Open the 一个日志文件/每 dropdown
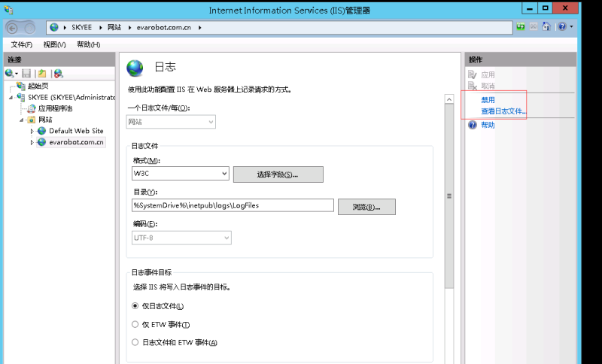The width and height of the screenshot is (602, 364). 171,122
